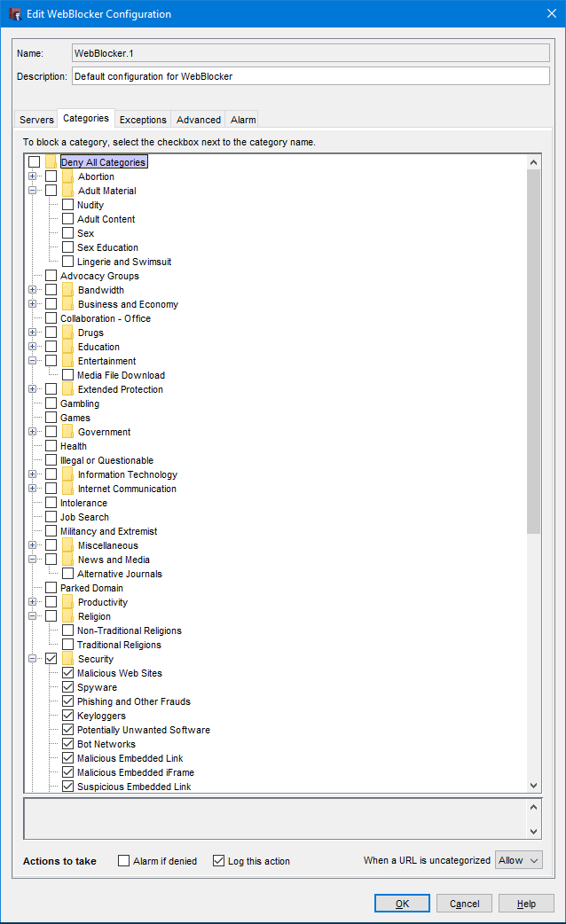Click the Religion folder icon

pos(67,616)
